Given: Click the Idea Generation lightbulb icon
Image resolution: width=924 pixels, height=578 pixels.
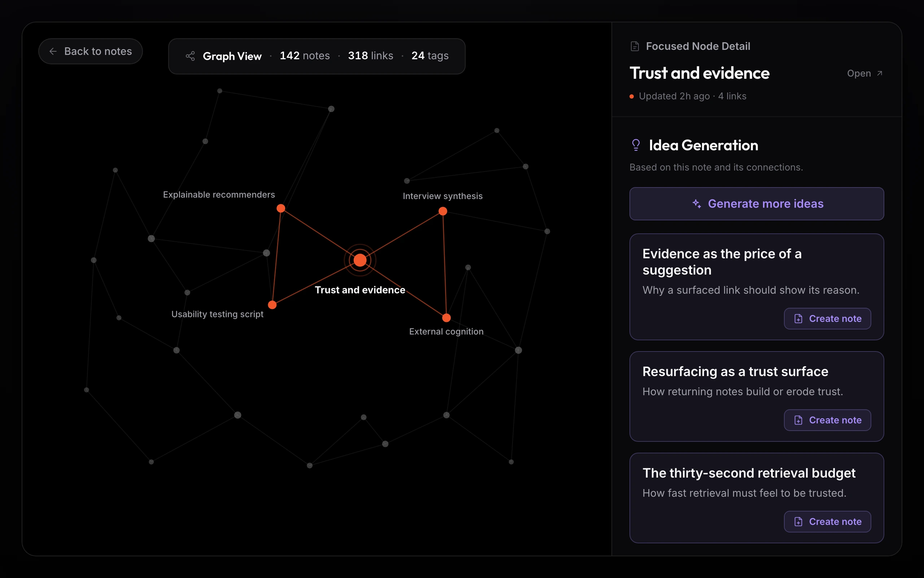Looking at the screenshot, I should pos(636,145).
